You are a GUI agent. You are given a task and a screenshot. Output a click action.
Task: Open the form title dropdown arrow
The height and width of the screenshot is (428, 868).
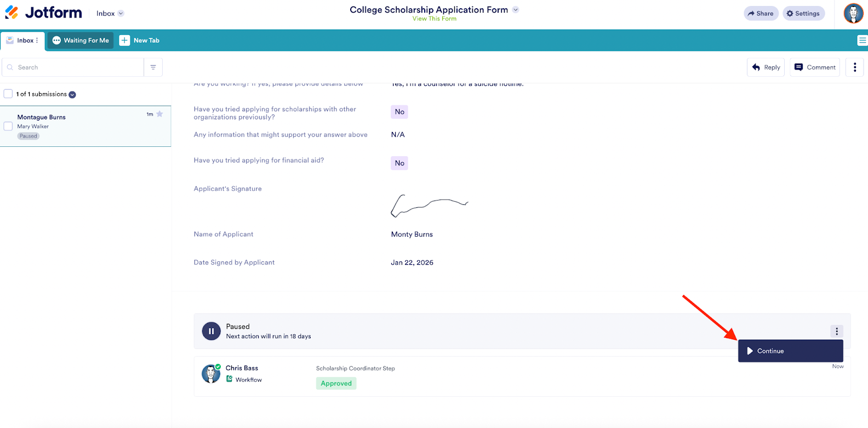click(515, 10)
